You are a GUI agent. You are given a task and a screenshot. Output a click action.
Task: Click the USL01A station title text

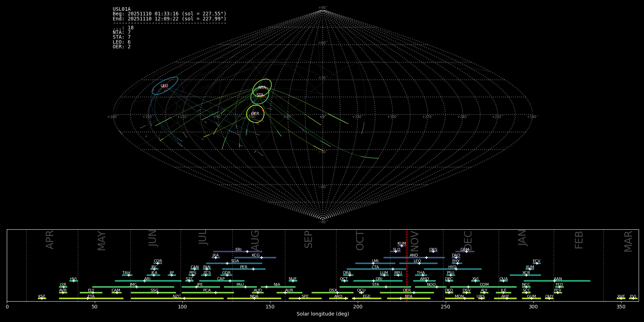coord(122,9)
